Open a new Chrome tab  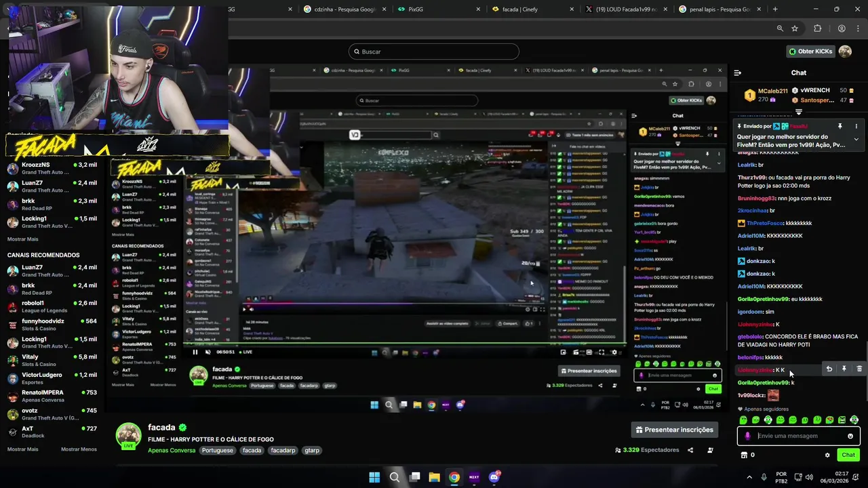click(775, 9)
